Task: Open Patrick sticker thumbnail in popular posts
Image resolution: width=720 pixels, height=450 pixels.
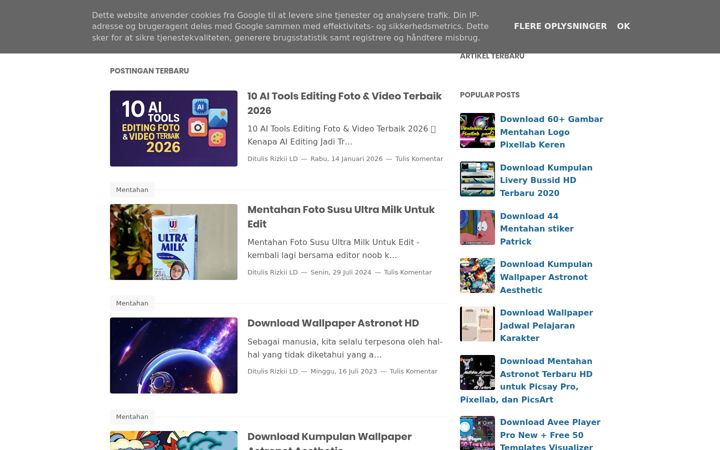Action: click(x=478, y=227)
